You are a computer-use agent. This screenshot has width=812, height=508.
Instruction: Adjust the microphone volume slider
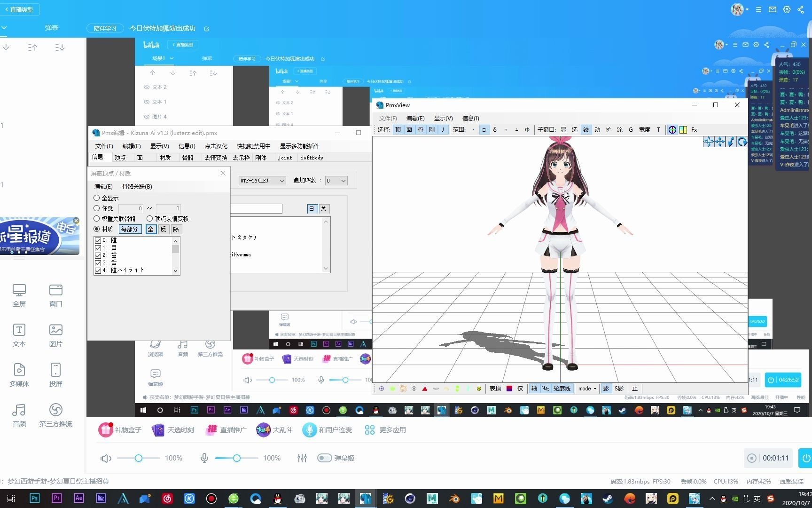pos(236,458)
